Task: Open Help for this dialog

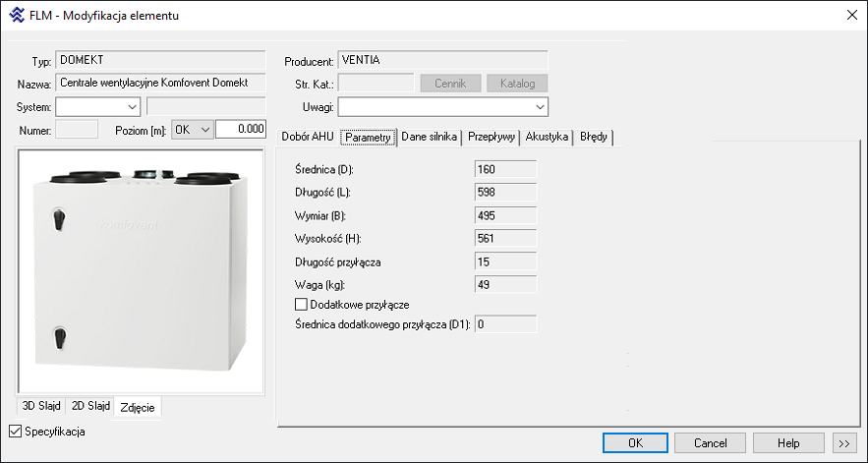Action: pos(788,443)
